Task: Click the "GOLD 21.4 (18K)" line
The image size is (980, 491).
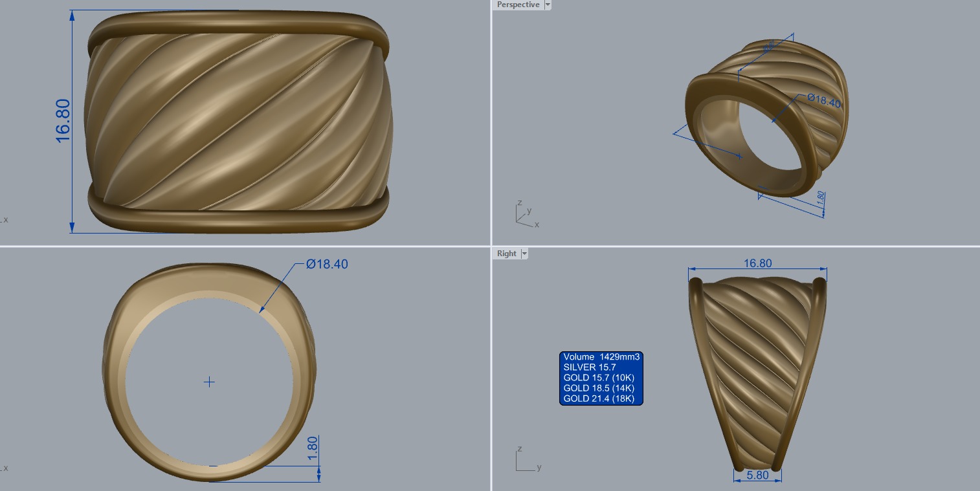Action: [x=598, y=398]
